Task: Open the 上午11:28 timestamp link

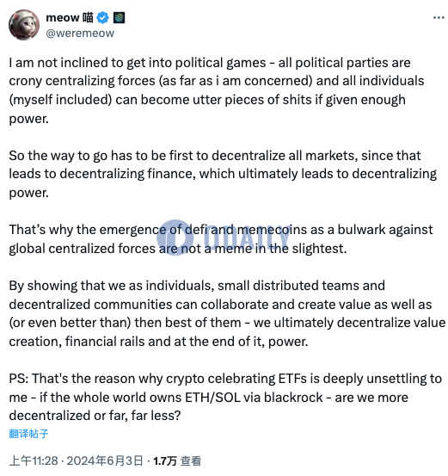Action: coord(34,461)
